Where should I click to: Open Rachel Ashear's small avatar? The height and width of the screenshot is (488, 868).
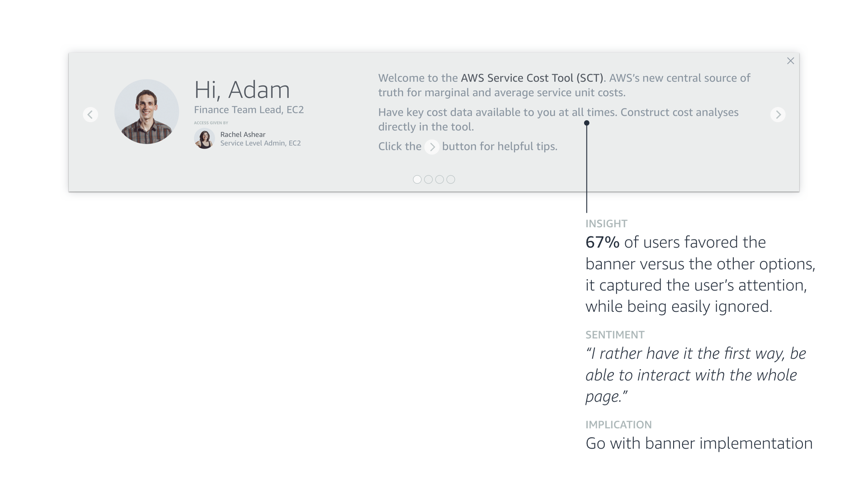204,138
